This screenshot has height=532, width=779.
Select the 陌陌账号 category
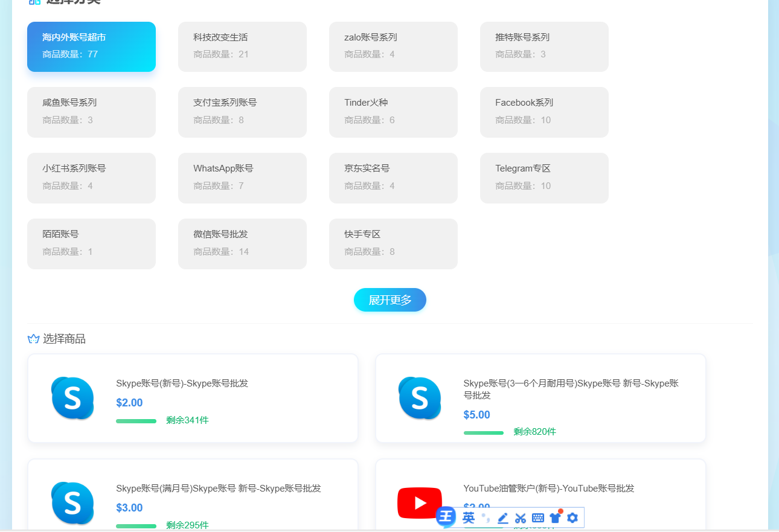pos(91,244)
